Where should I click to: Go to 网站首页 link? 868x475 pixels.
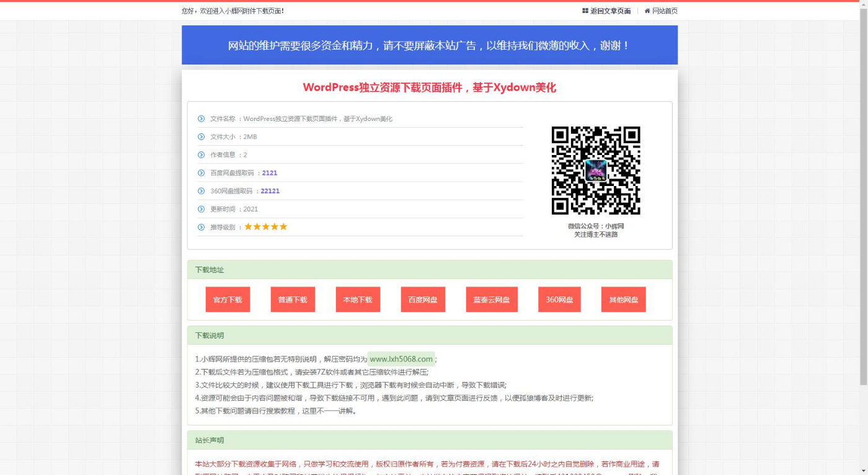point(665,11)
